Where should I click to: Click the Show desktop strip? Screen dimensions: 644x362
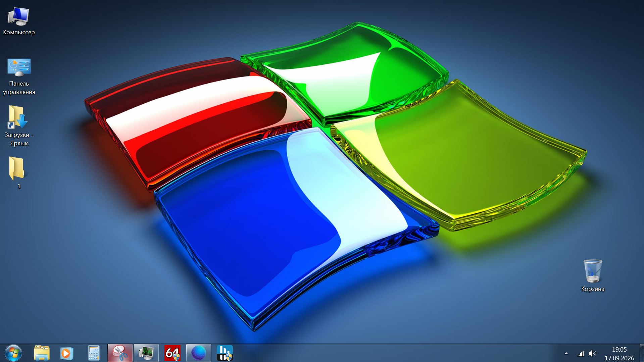tap(641, 353)
